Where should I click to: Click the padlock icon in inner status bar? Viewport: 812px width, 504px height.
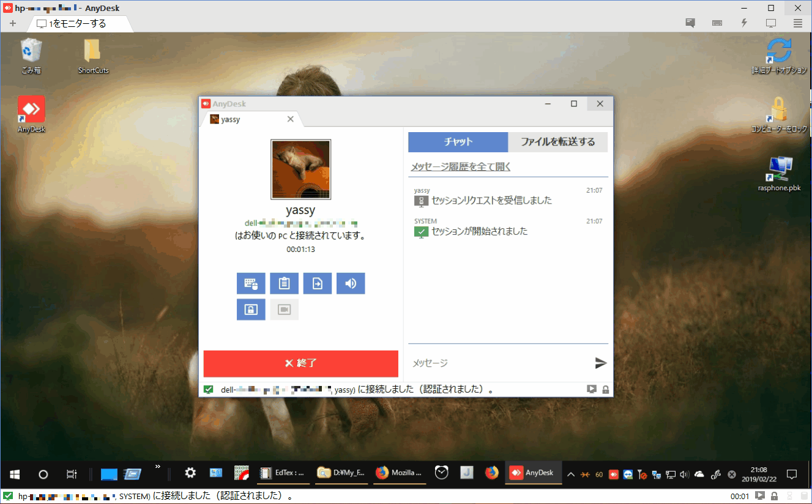pos(605,389)
